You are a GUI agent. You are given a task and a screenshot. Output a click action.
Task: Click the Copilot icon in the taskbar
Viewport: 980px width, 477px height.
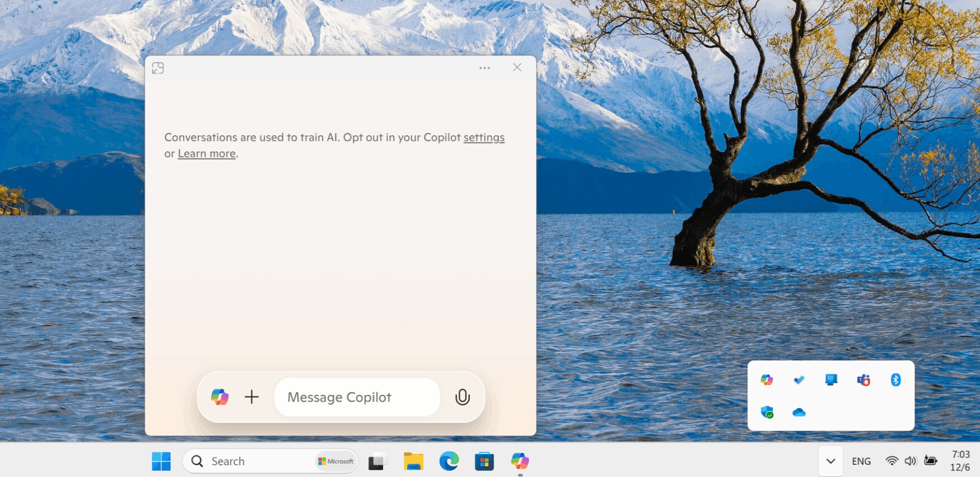520,461
